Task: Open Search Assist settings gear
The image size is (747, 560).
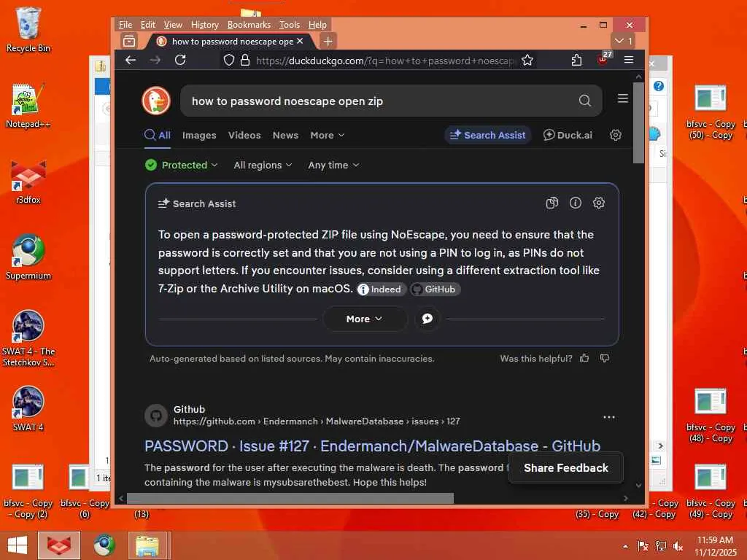Action: click(x=599, y=203)
